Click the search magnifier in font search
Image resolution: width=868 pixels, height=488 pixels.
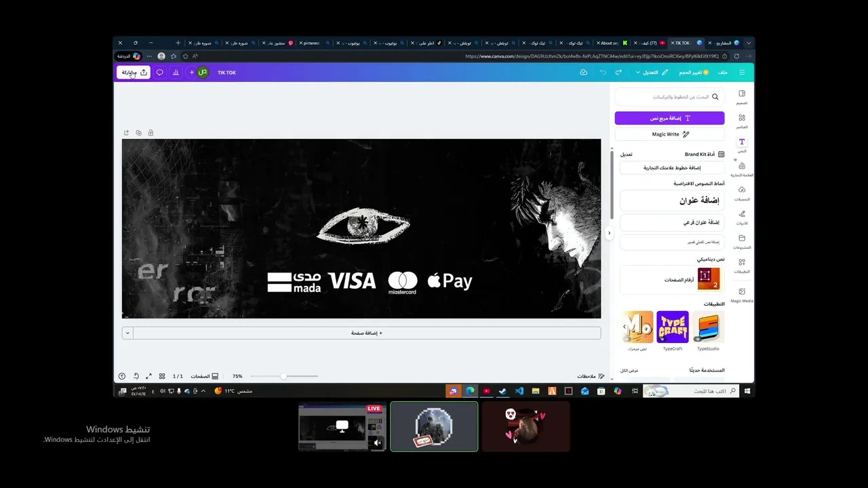(715, 97)
